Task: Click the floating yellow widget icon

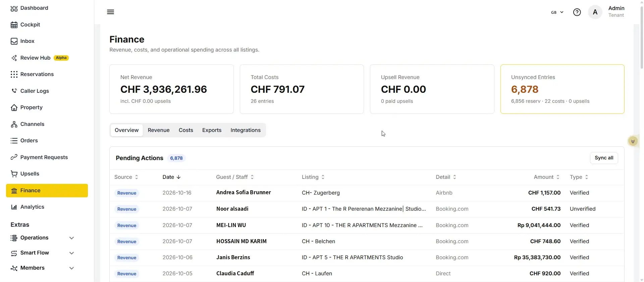Action: click(633, 141)
